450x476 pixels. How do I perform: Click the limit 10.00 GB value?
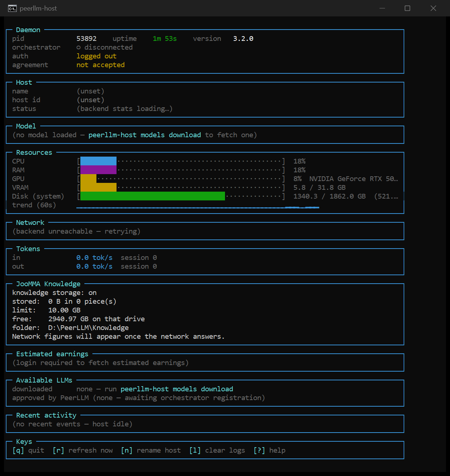coord(64,310)
